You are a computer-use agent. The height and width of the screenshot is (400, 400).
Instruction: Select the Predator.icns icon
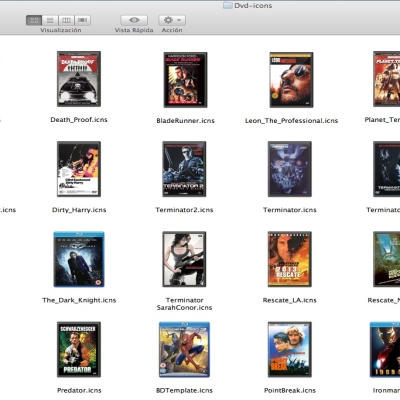79,349
